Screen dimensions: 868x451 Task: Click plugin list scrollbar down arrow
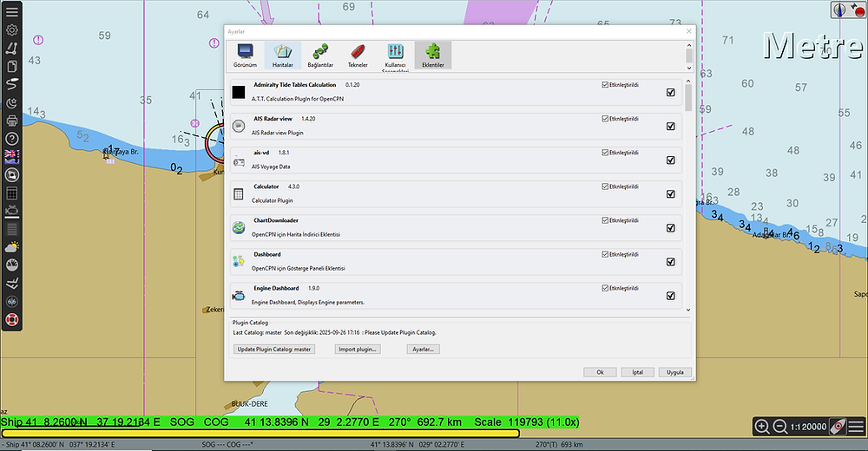[x=688, y=310]
